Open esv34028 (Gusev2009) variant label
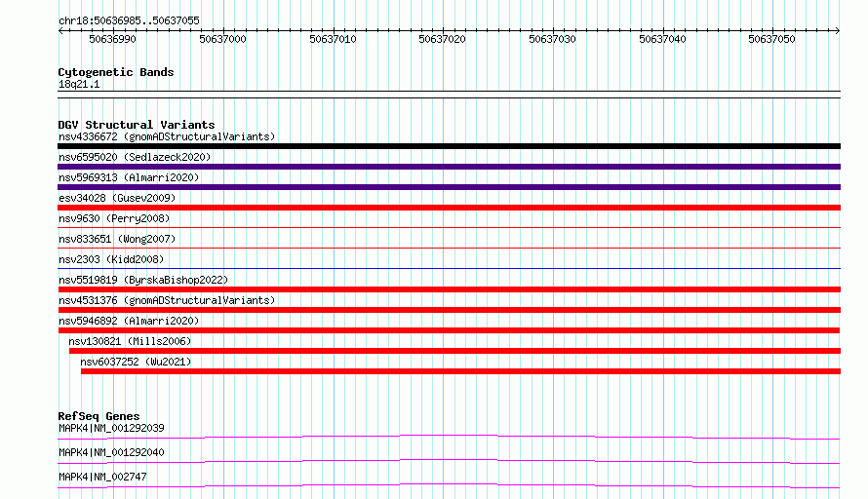 [x=117, y=198]
